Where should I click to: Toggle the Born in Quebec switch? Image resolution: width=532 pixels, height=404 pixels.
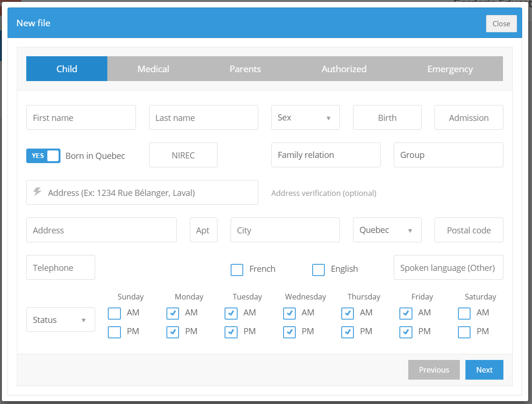click(x=44, y=156)
